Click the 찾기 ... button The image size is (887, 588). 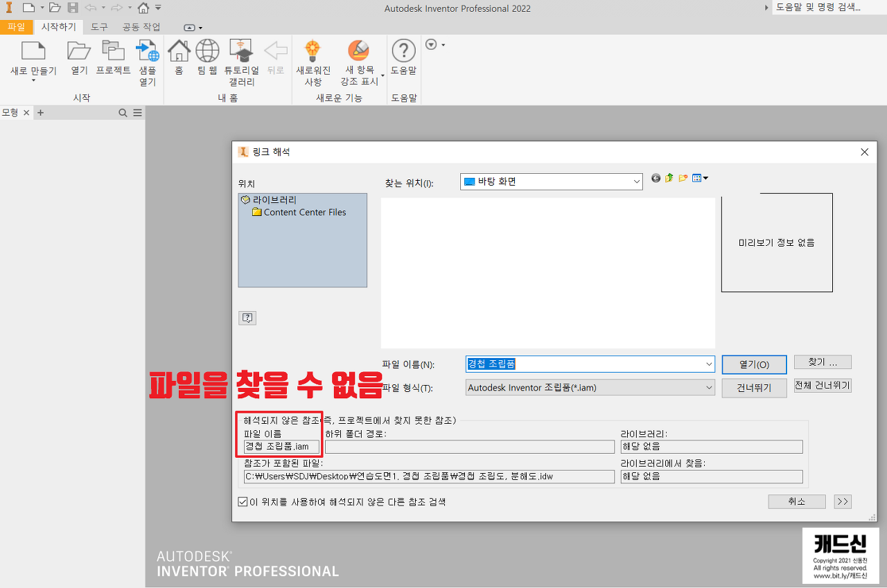tap(823, 362)
